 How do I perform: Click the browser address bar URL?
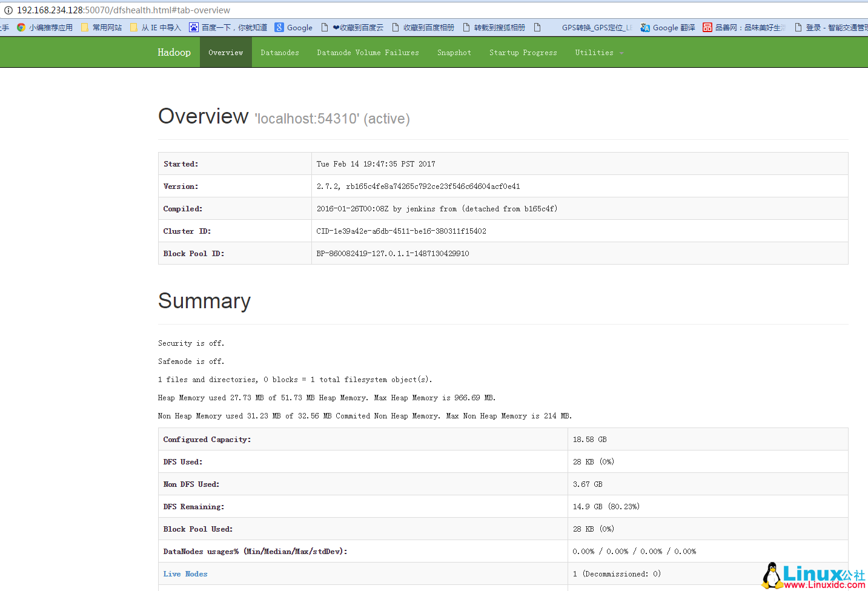[124, 10]
